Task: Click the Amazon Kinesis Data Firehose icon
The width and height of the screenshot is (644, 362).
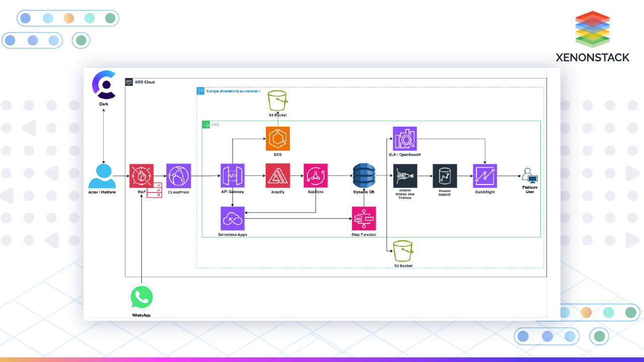Action: click(405, 176)
